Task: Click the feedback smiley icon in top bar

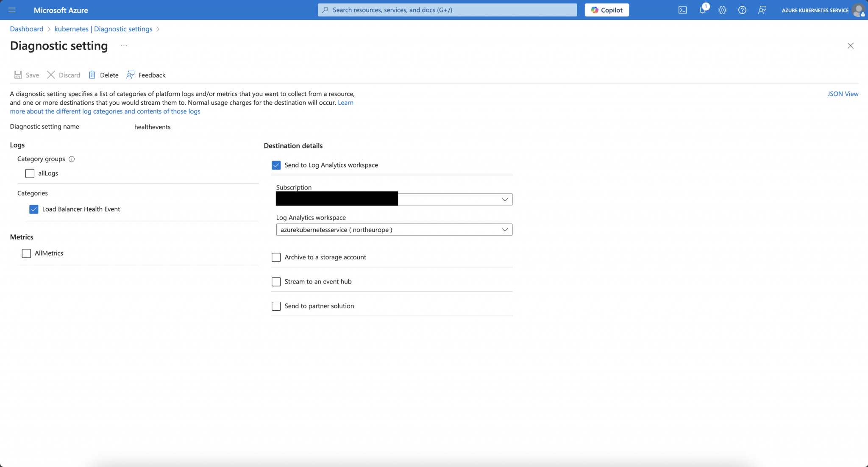Action: 762,10
